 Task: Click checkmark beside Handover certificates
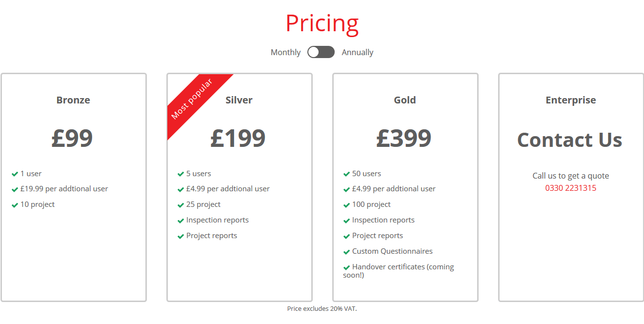click(347, 267)
